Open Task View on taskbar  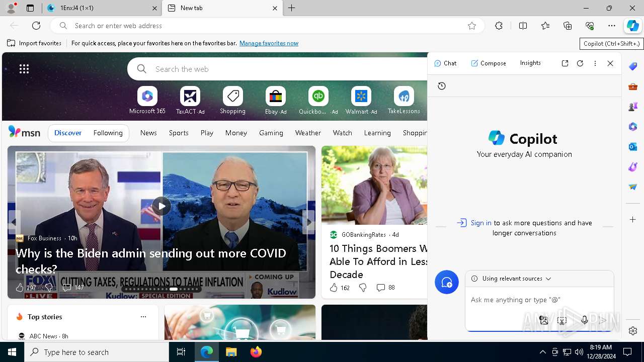pos(181,352)
